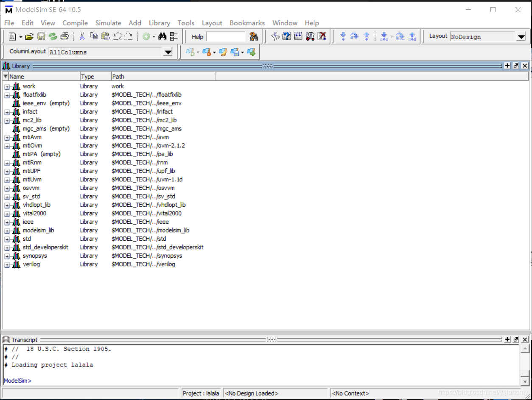532x400 pixels.
Task: Click the rightmost icon in the ColumnLayout toolbar with green arrow
Action: [251, 52]
